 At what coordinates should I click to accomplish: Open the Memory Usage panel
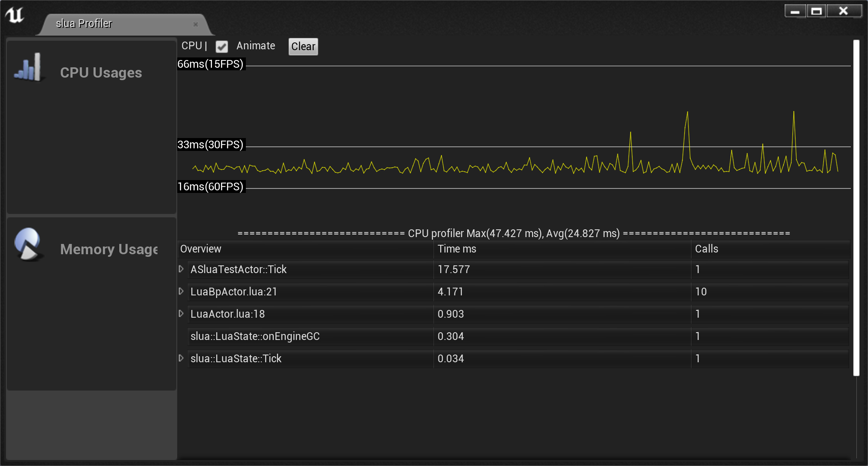(x=109, y=250)
